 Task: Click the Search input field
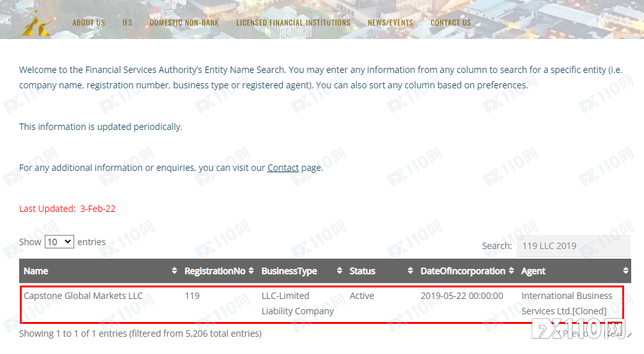point(574,246)
